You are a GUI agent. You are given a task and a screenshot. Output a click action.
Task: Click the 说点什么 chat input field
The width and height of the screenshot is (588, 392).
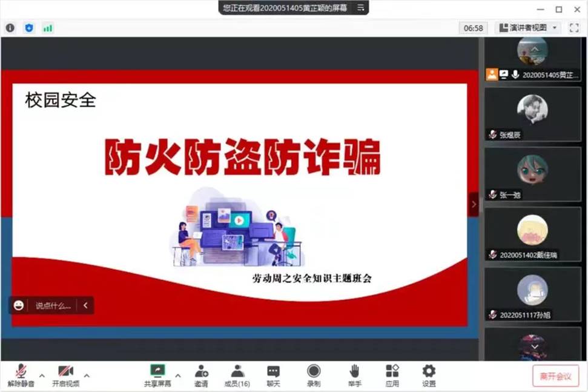click(x=53, y=305)
